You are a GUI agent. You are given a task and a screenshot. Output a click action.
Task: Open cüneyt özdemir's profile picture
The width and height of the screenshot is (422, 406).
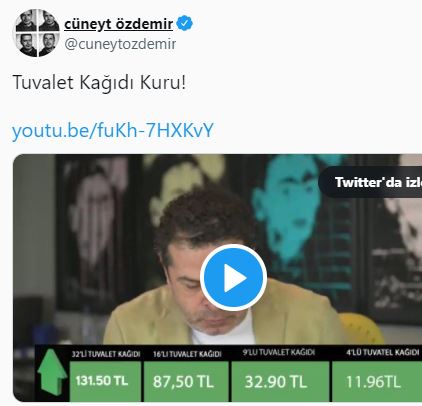coord(37,33)
